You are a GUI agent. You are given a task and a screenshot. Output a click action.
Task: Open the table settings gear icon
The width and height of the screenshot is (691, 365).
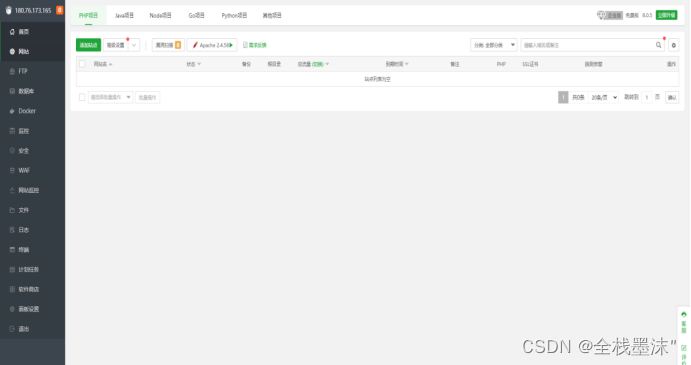pos(673,45)
